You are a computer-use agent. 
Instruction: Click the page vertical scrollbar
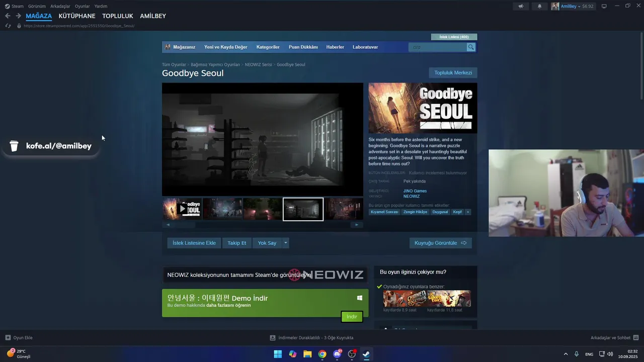point(641,65)
